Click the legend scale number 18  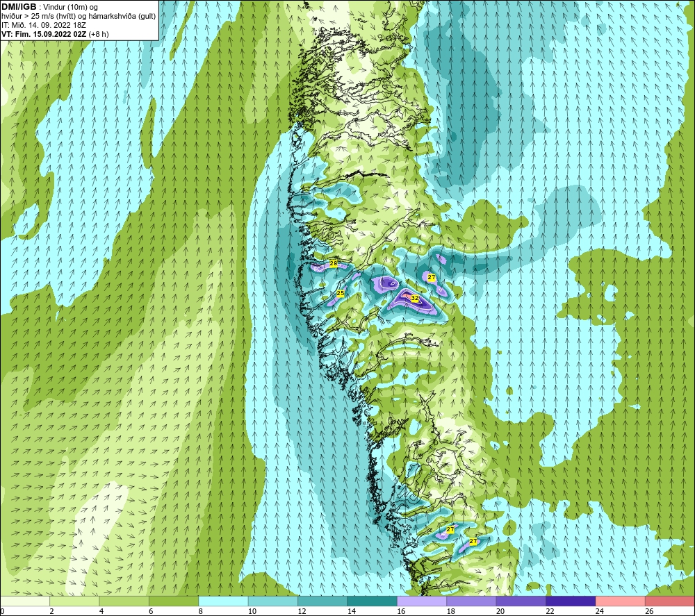point(450,611)
